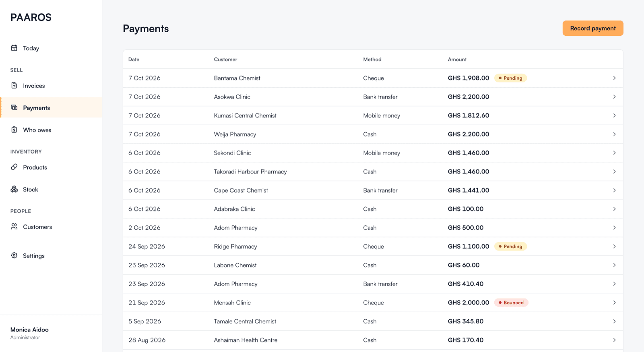Click the Stock boxes icon
The width and height of the screenshot is (644, 352).
14,189
